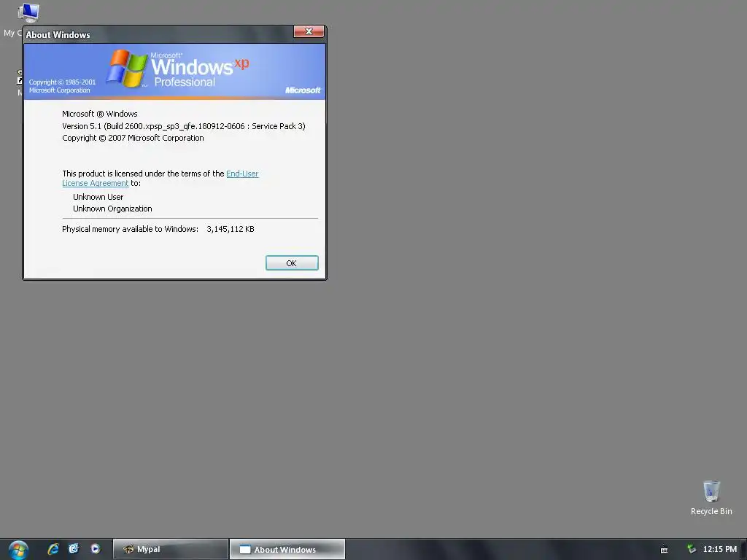
Task: Click the 'Microsoft ® Windows' text line
Action: coord(99,114)
